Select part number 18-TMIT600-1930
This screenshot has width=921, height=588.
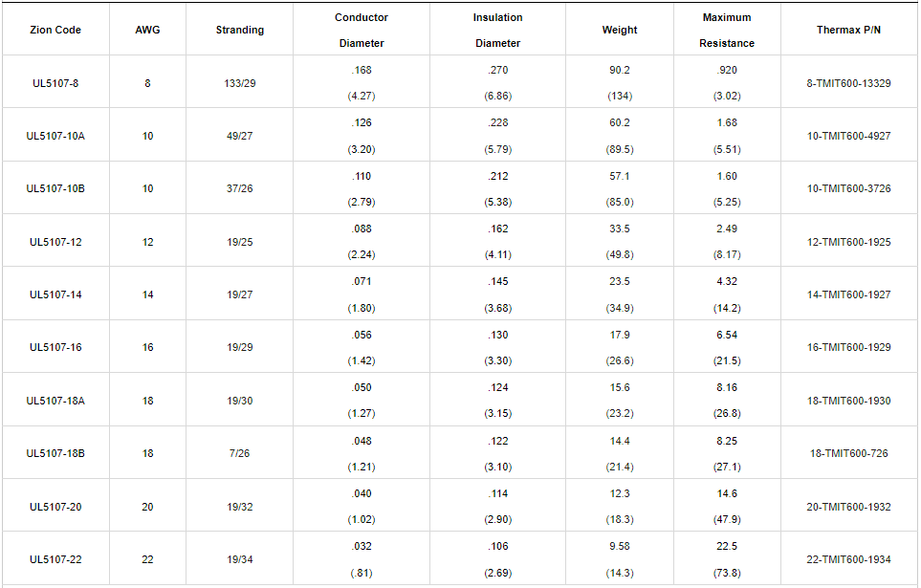point(848,401)
